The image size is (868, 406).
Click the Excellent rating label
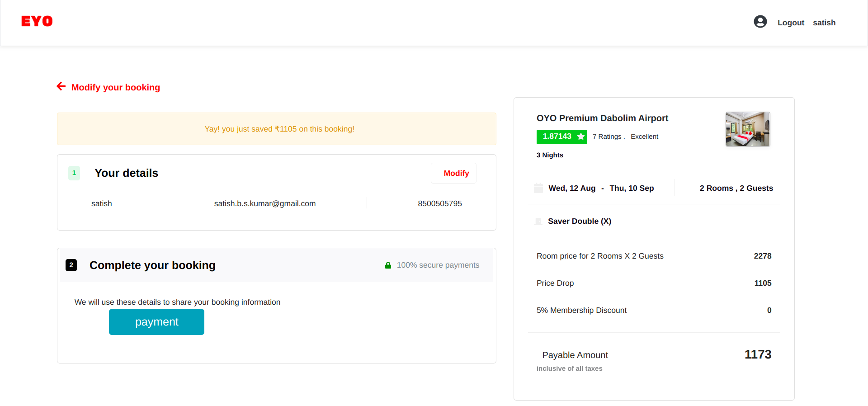point(644,137)
